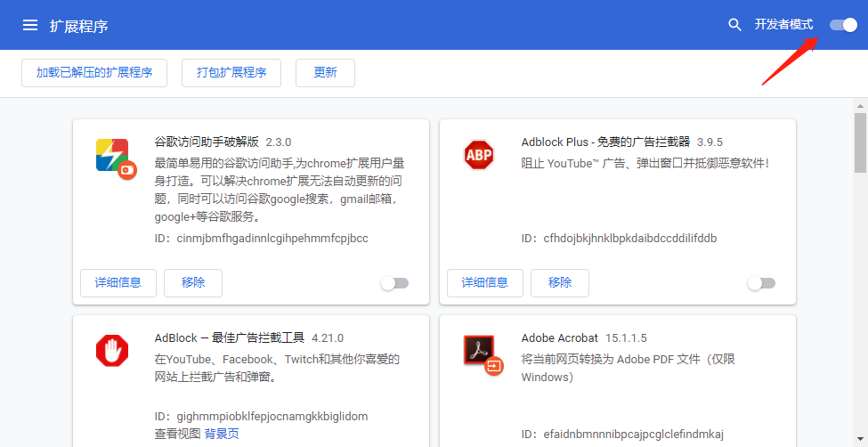Image resolution: width=868 pixels, height=447 pixels.
Task: Click the Adblock Plus description 阻止 YouTube 广告
Action: pyautogui.click(x=645, y=164)
